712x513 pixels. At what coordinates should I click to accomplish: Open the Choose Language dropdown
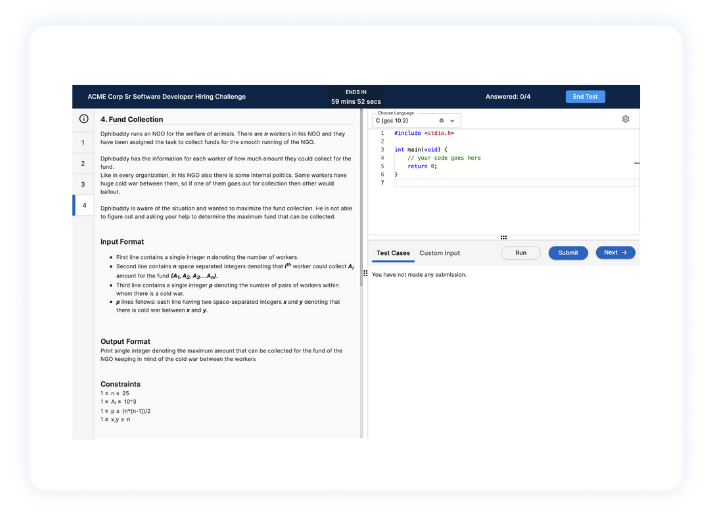coord(416,120)
